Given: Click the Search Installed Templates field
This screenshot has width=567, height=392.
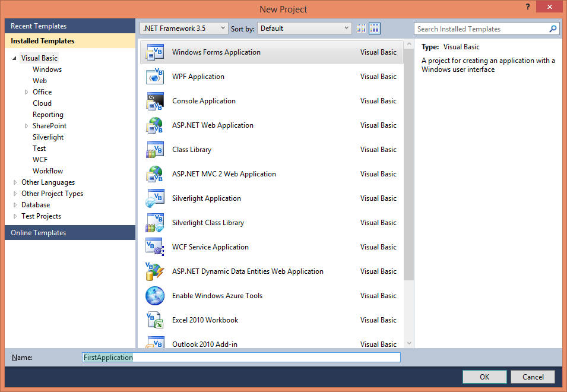Looking at the screenshot, I should click(481, 29).
